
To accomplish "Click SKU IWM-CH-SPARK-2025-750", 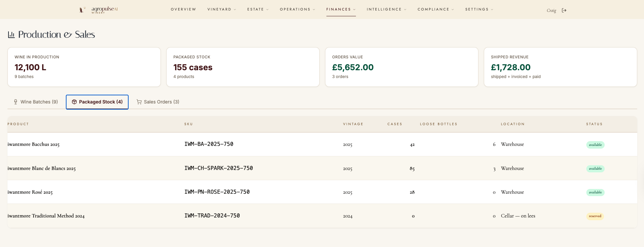I will (x=219, y=168).
